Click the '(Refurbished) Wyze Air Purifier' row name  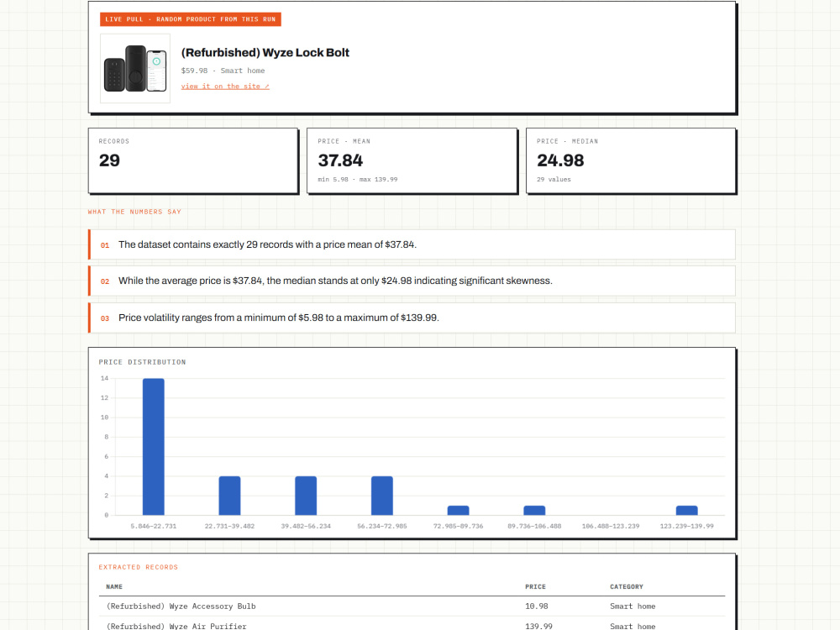[176, 626]
